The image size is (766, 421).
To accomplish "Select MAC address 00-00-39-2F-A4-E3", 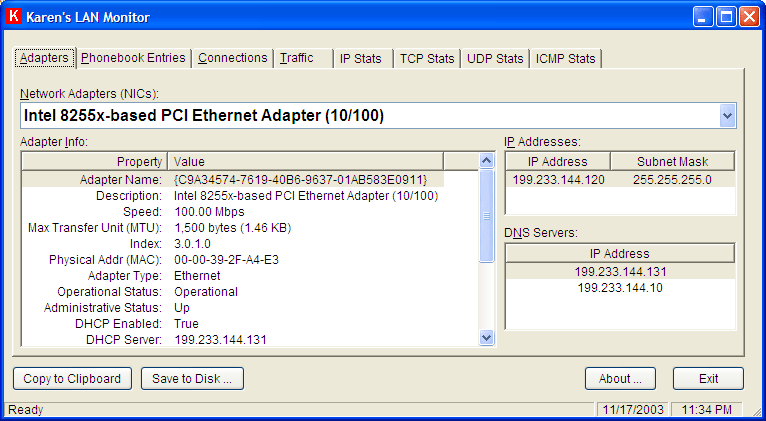I will coord(226,260).
